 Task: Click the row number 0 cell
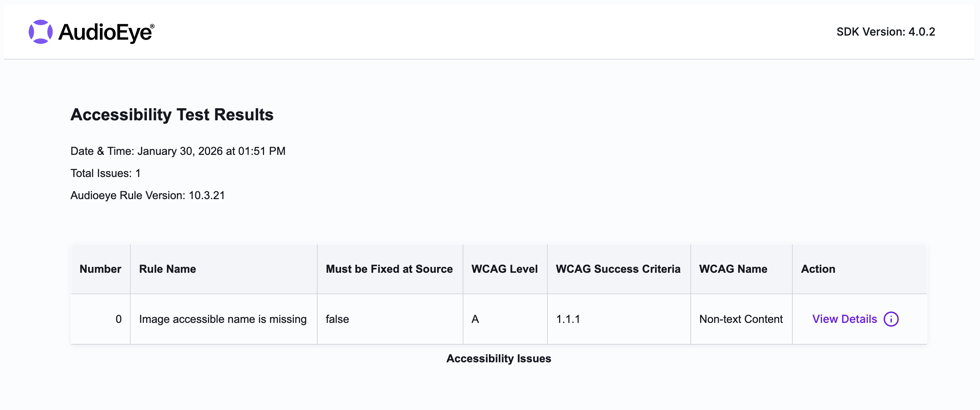pos(119,319)
